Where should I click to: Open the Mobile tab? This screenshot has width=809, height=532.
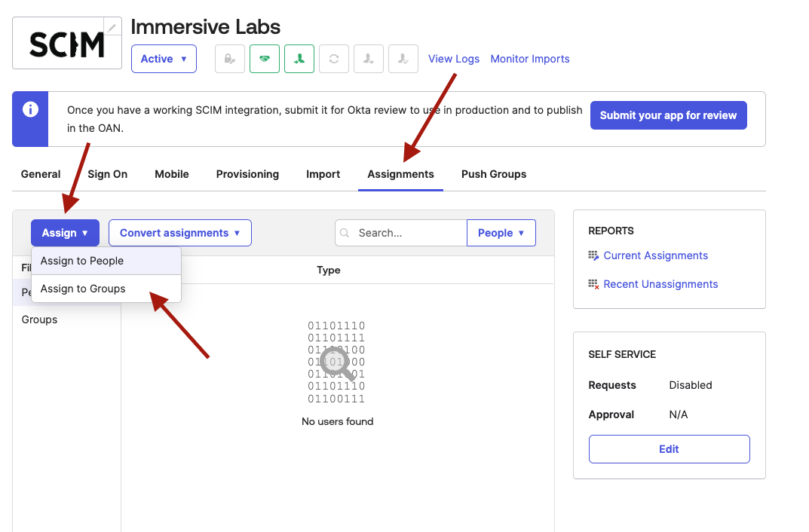(x=172, y=174)
